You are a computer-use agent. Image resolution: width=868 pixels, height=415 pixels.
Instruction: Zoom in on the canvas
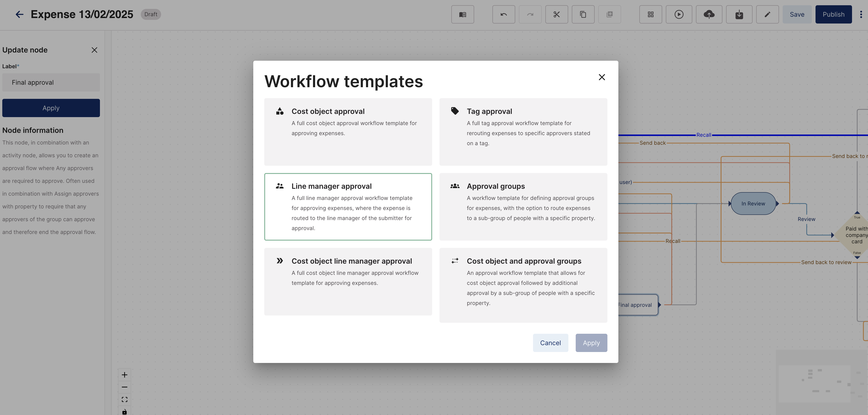(124, 375)
